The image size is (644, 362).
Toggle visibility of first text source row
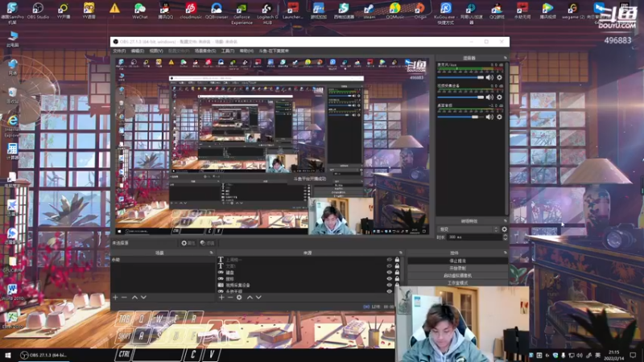point(389,260)
